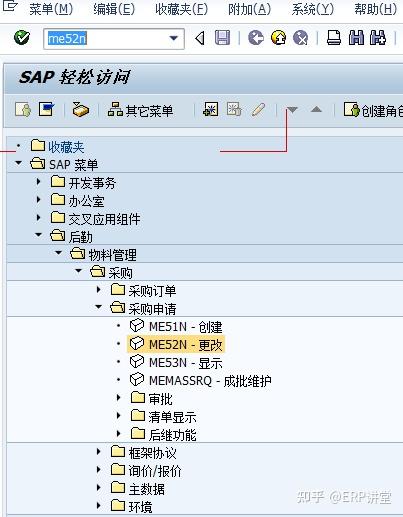
Task: Click the Find Next binoculars icon
Action: [378, 38]
